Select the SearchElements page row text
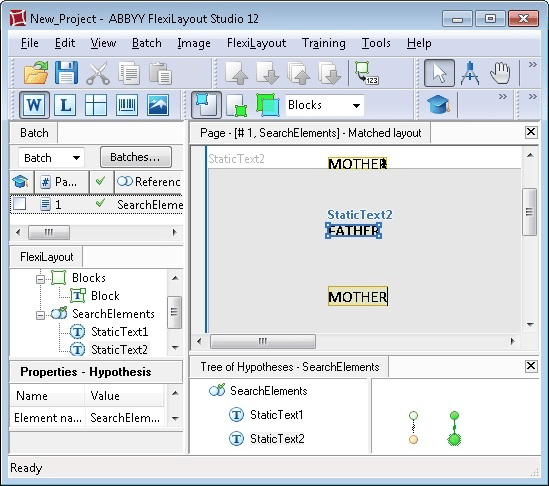The height and width of the screenshot is (486, 549). tap(150, 204)
